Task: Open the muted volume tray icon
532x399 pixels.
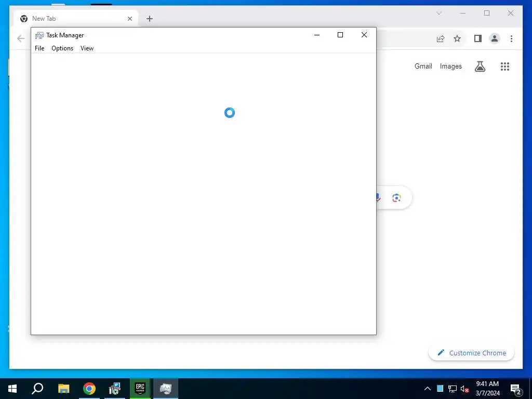Action: [465, 389]
